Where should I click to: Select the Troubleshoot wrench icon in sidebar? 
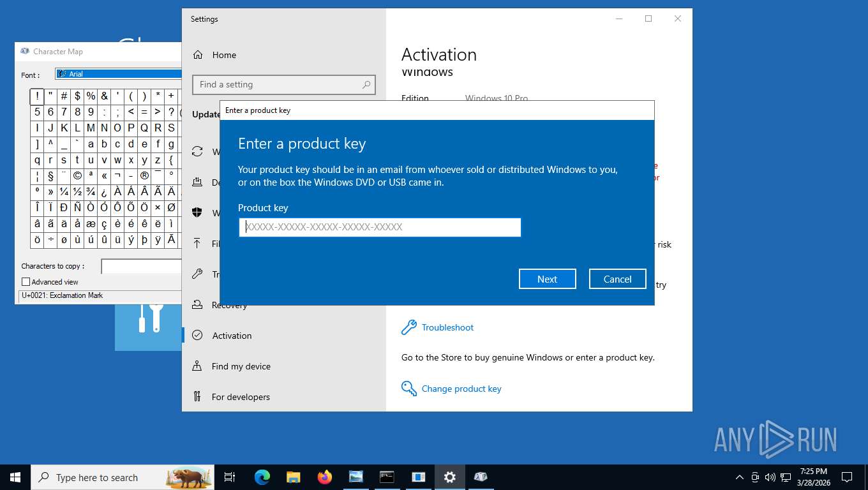click(198, 274)
